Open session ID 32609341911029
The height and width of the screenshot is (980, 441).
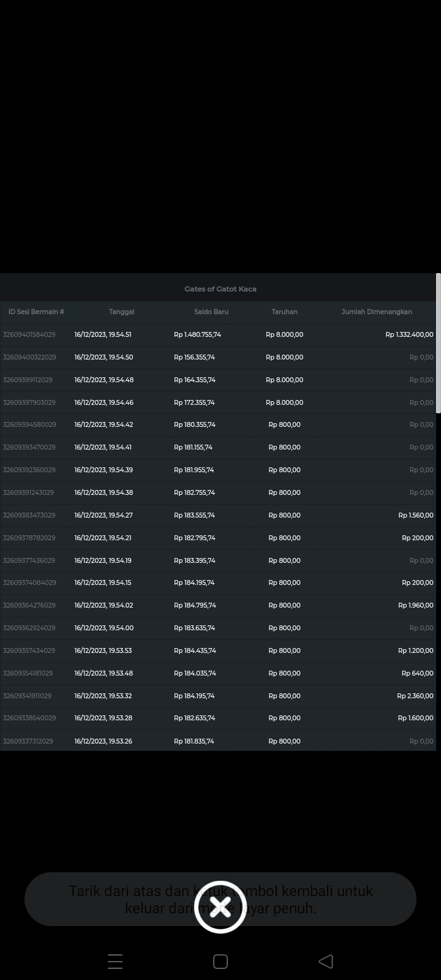tap(28, 696)
